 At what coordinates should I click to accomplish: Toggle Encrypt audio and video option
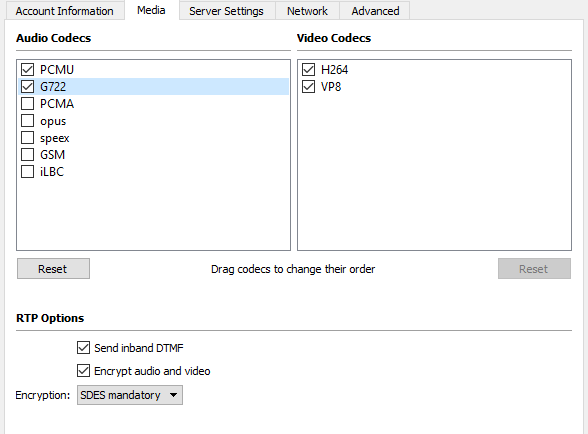(83, 371)
